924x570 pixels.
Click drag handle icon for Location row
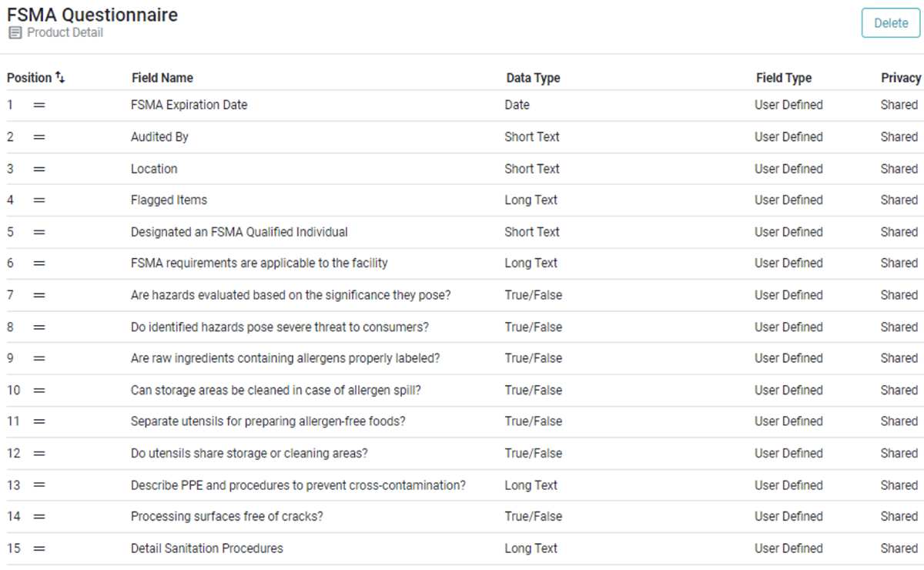click(39, 169)
